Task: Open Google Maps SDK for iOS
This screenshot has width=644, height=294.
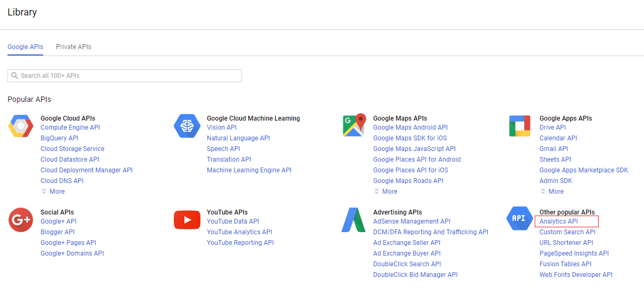Action: click(x=410, y=138)
